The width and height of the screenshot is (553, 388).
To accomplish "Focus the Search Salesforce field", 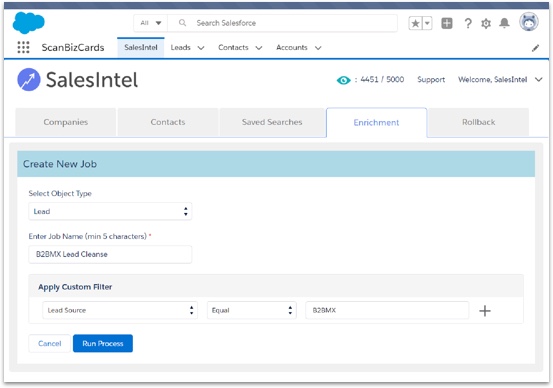I will [282, 23].
